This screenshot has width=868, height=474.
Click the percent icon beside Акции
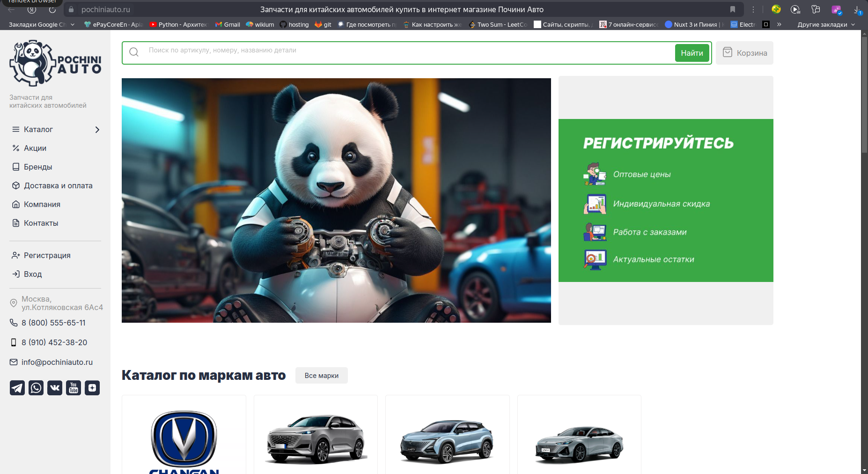(x=16, y=148)
